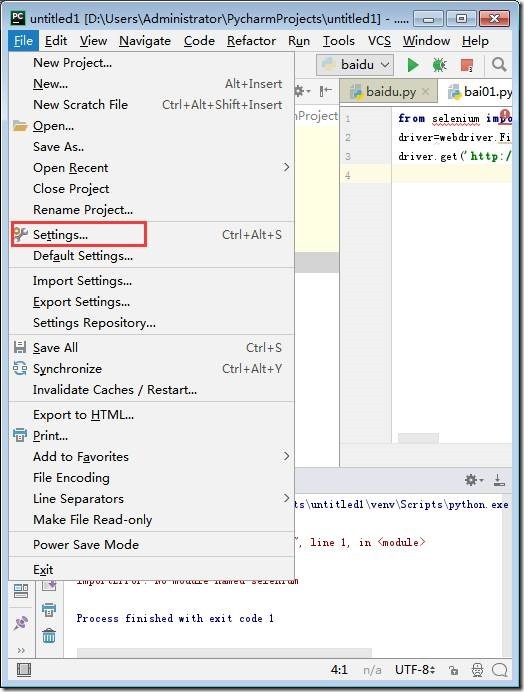
Task: Choose Save All
Action: (151, 348)
